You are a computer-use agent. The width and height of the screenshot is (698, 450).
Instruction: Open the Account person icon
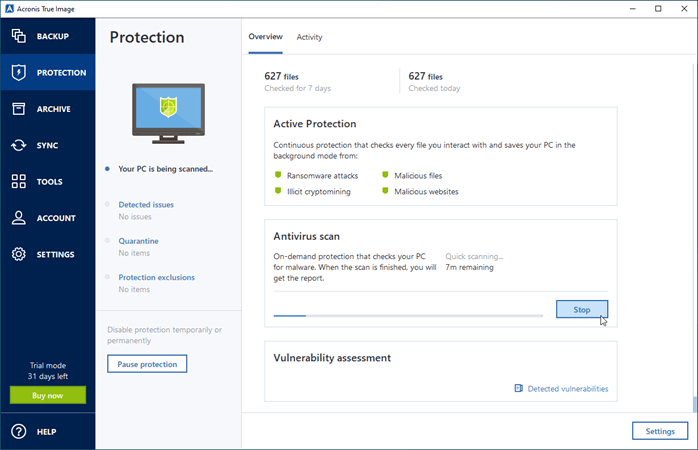click(18, 218)
